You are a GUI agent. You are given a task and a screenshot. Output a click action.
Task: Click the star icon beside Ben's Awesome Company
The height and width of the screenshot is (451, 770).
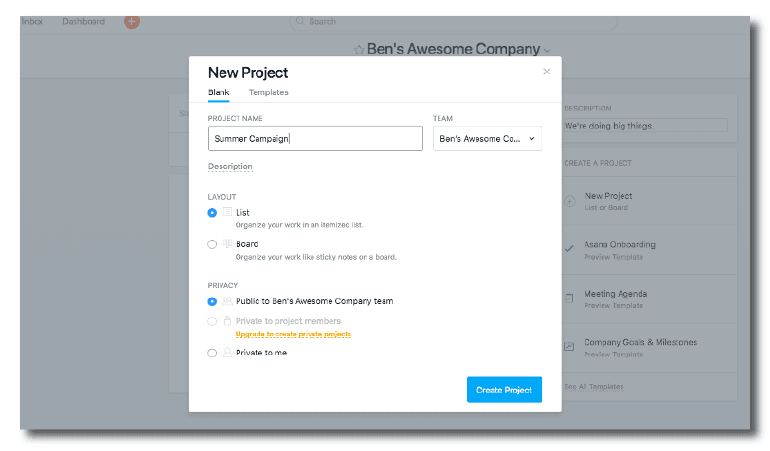coord(359,49)
